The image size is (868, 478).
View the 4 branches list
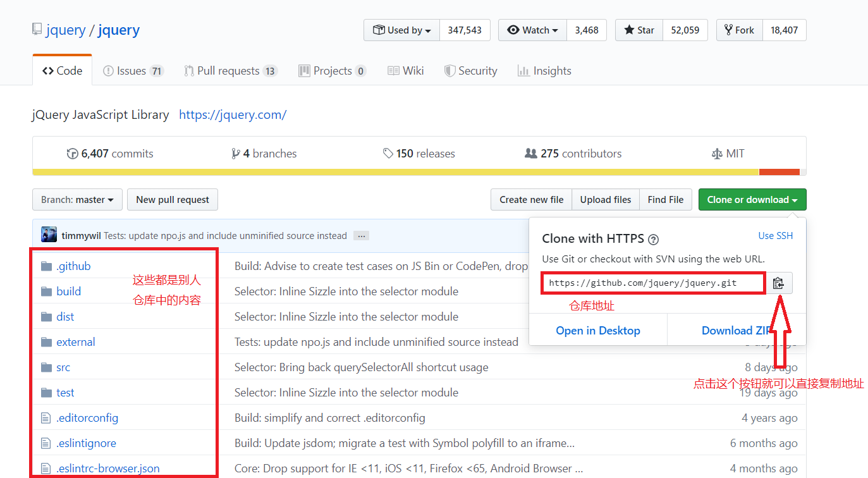coord(264,154)
